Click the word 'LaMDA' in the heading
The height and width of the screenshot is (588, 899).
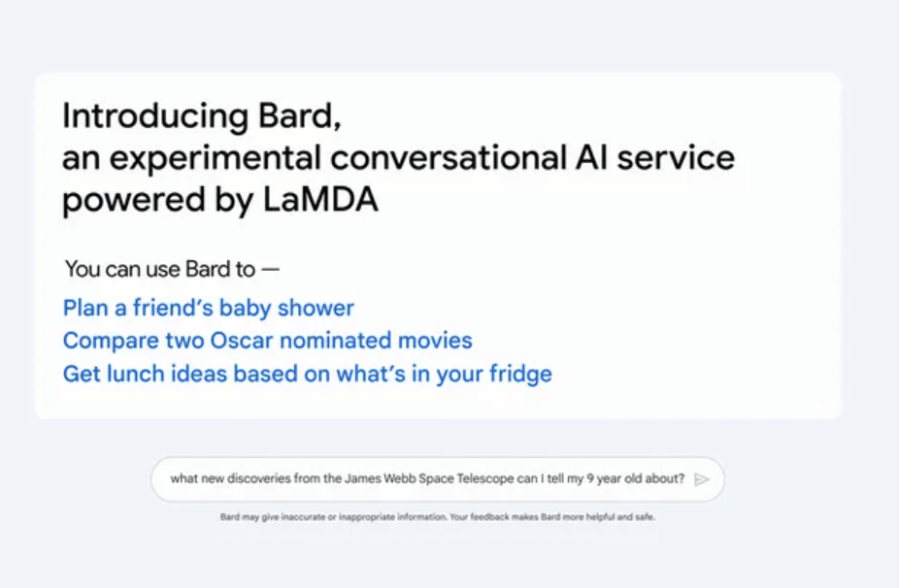(321, 200)
